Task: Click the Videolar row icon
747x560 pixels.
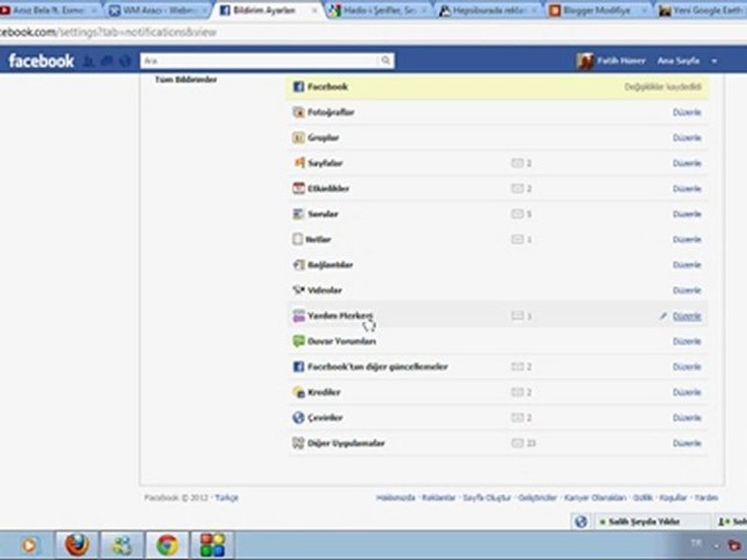Action: coord(298,290)
